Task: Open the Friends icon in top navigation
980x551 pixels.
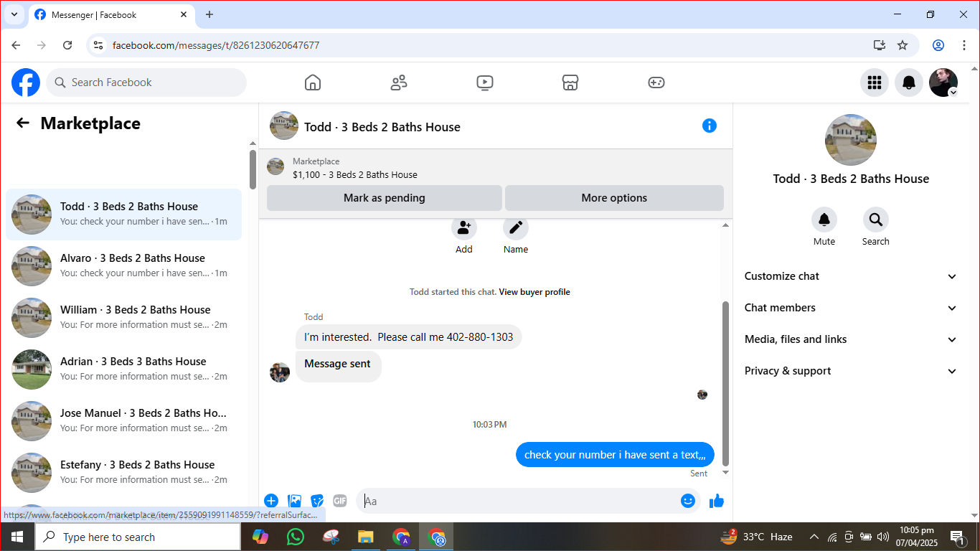Action: point(399,83)
